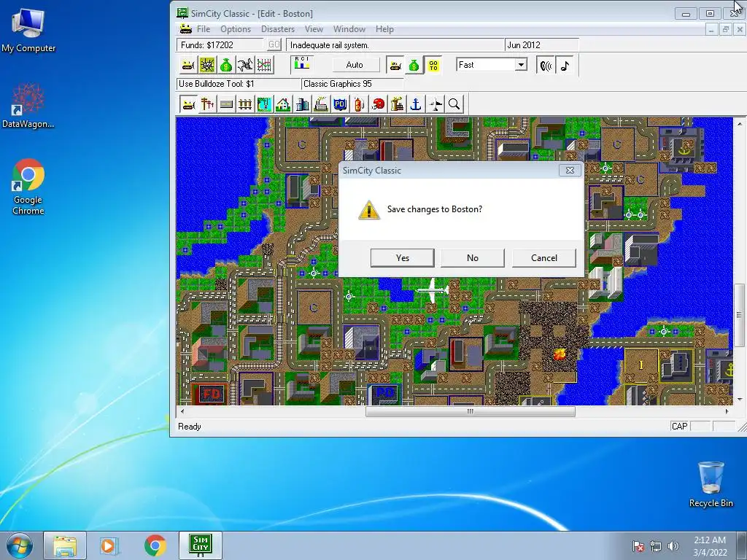
Task: Select the Rail tool
Action: point(245,104)
